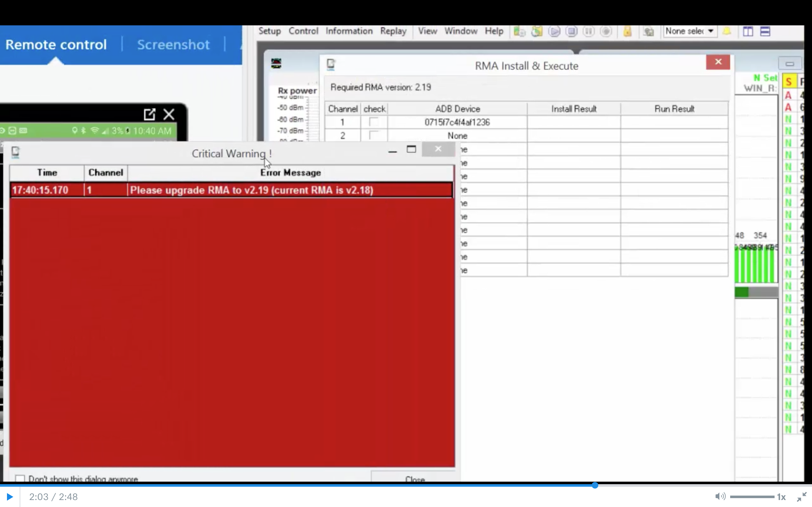Open the Replay menu

tap(393, 31)
